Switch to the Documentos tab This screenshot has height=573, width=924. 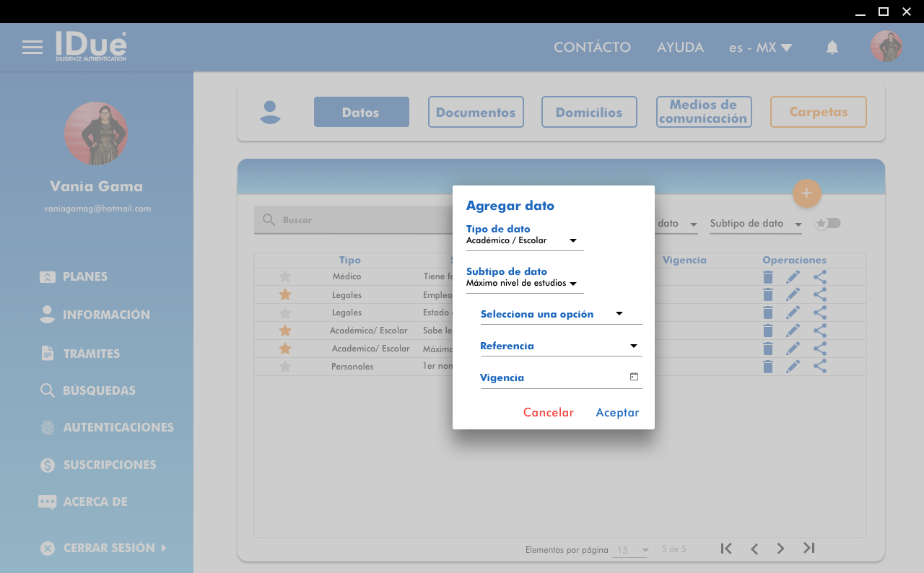click(x=476, y=112)
